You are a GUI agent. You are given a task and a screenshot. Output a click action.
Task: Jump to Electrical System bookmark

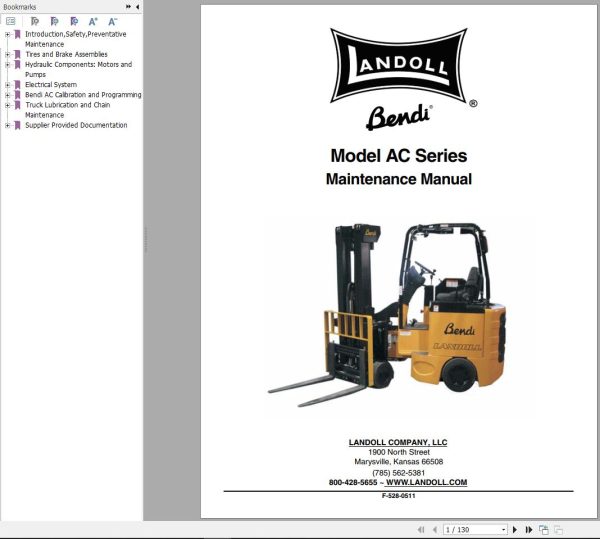coord(51,85)
